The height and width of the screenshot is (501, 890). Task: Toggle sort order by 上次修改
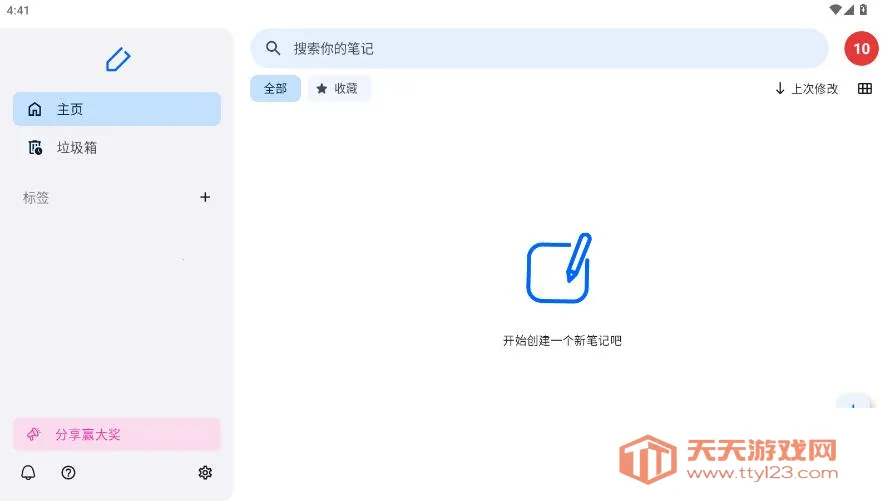(807, 89)
